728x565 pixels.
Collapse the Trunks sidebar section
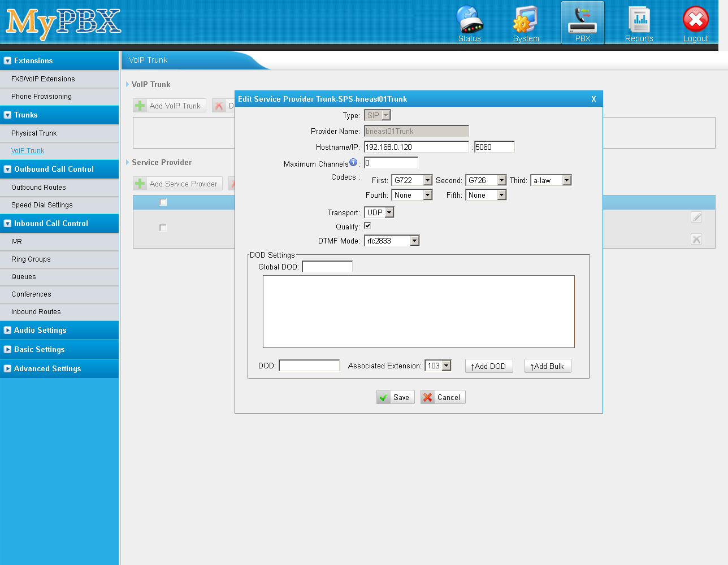click(59, 115)
